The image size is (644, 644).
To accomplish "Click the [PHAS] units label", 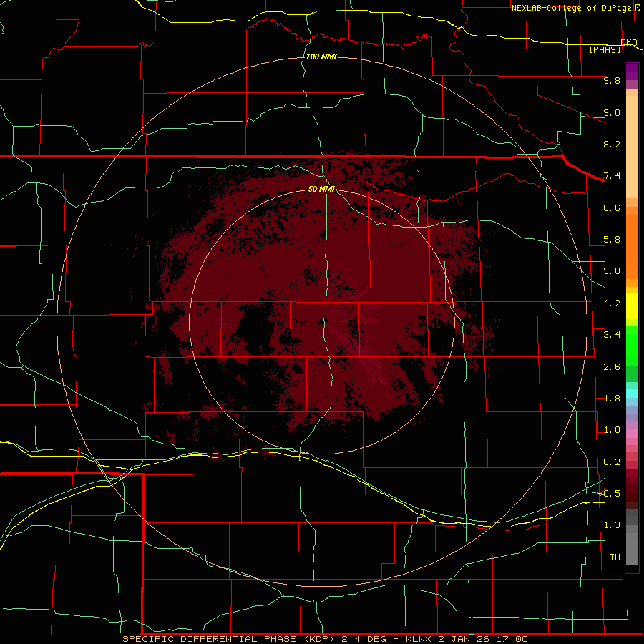I will 605,49.
